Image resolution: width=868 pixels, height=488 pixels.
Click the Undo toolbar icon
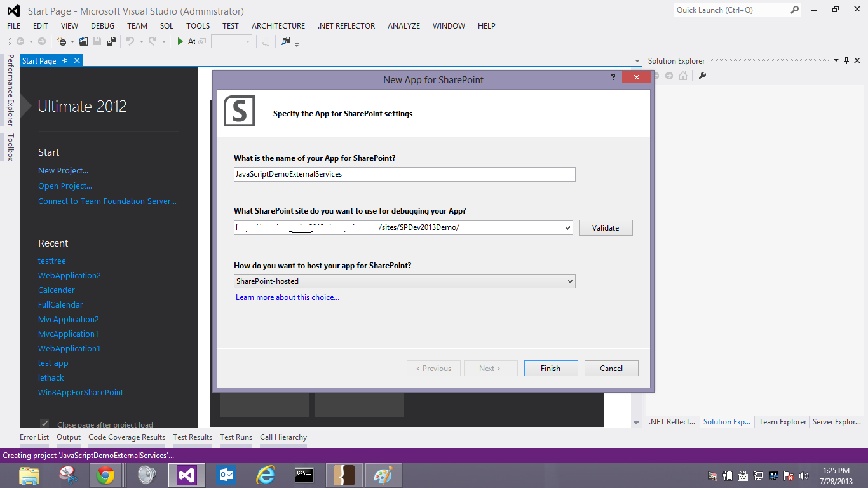(x=130, y=41)
